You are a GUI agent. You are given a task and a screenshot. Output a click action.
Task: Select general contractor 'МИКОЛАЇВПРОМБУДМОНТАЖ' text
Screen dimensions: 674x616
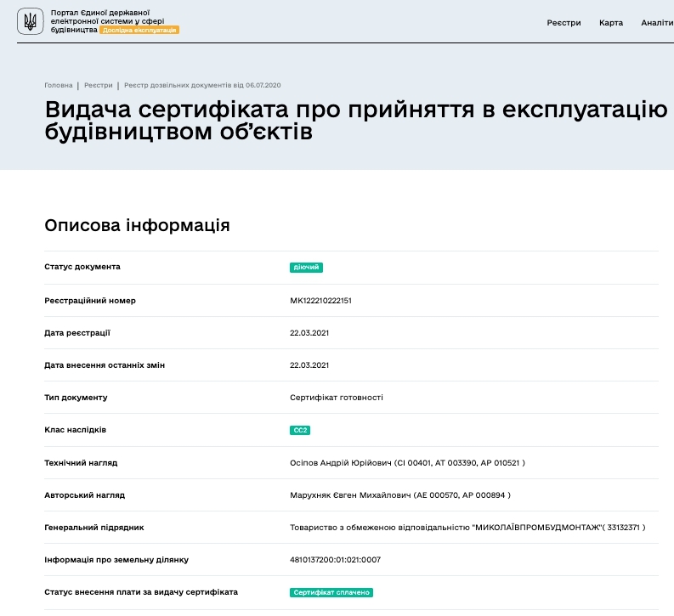pos(467,527)
